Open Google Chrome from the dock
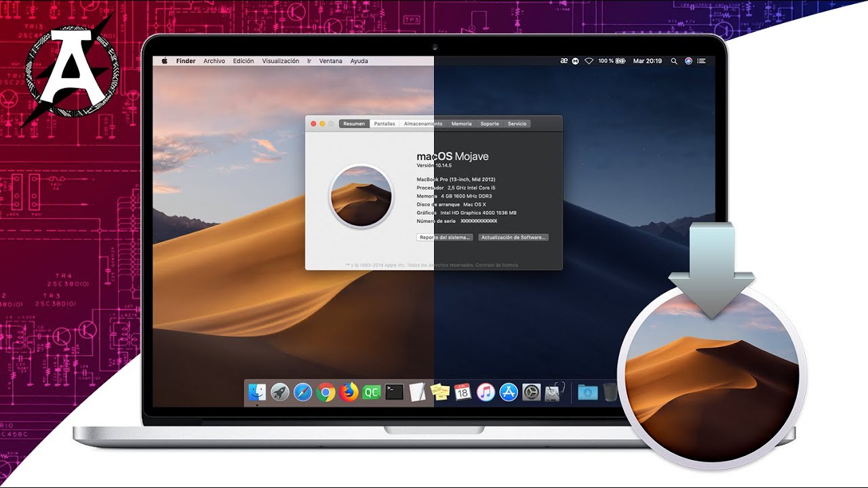This screenshot has height=488, width=868. coord(325,392)
